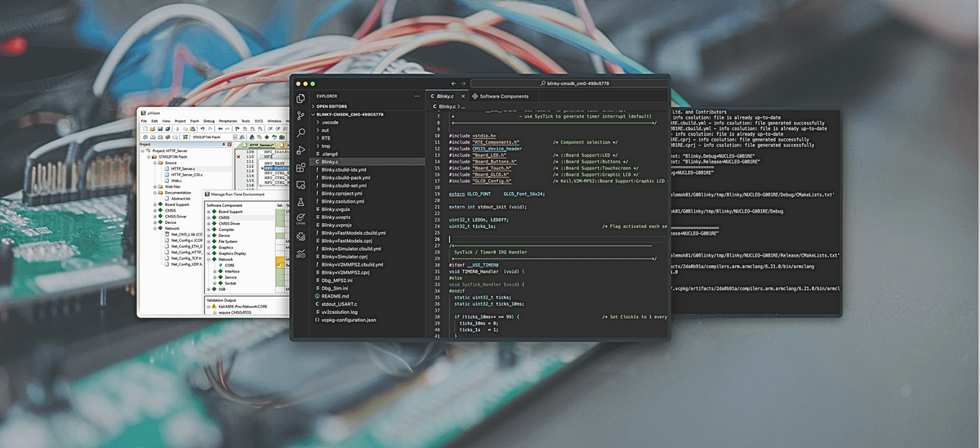Collapse the BLINKY-CMSDK_CM0 workspace folder section

pos(357,115)
